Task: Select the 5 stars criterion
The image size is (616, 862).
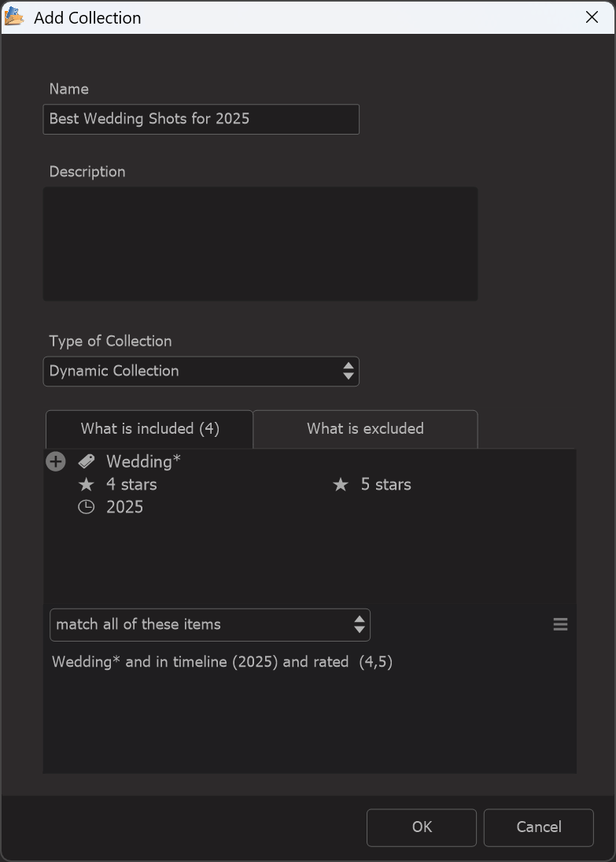Action: pos(385,484)
